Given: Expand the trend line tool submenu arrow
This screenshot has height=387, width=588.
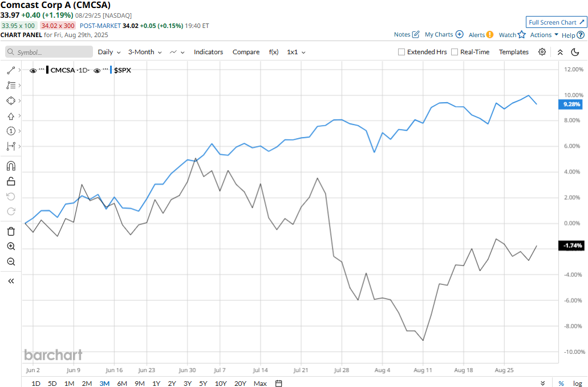Looking at the screenshot, I should 19,70.
